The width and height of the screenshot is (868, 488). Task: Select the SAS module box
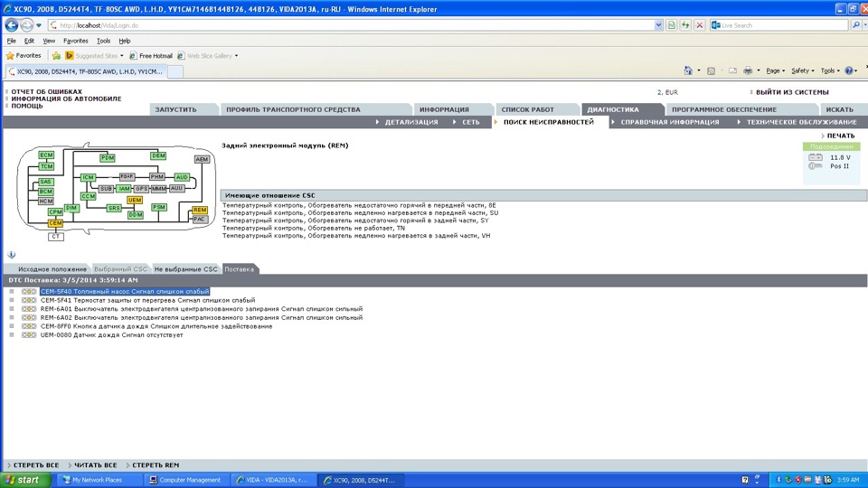click(x=46, y=182)
